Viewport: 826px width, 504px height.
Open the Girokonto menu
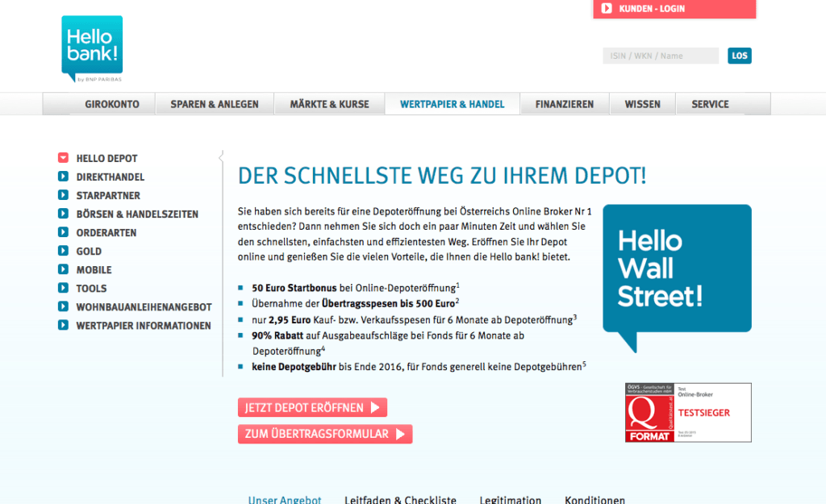tap(112, 104)
